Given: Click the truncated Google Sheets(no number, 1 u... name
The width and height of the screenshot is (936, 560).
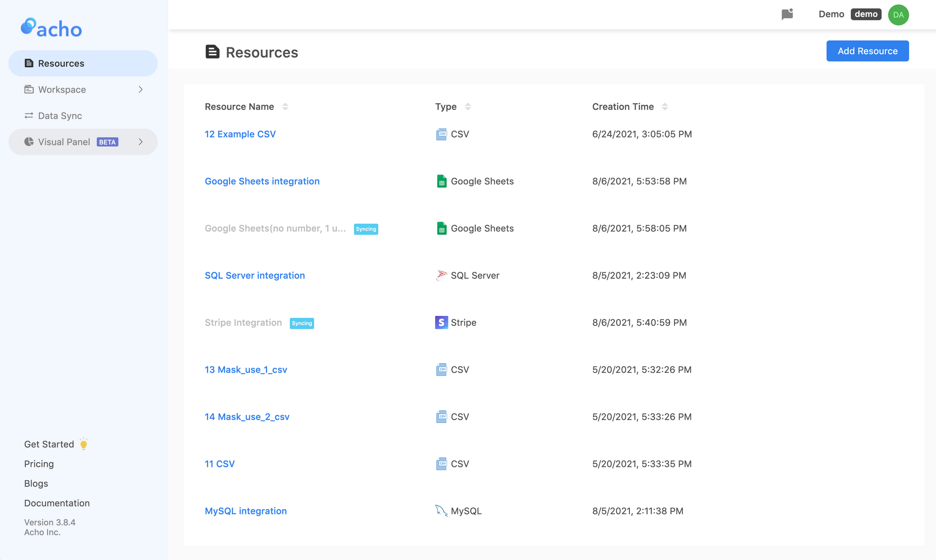Looking at the screenshot, I should click(275, 228).
